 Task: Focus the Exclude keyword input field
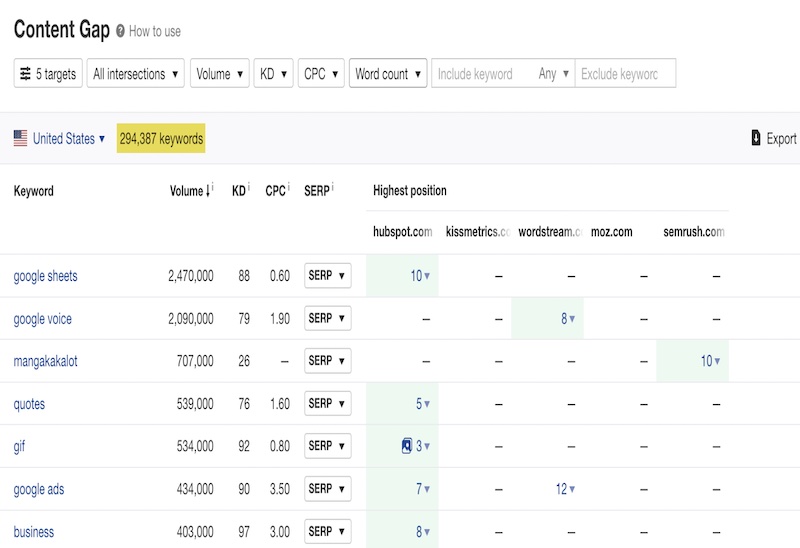(x=626, y=73)
